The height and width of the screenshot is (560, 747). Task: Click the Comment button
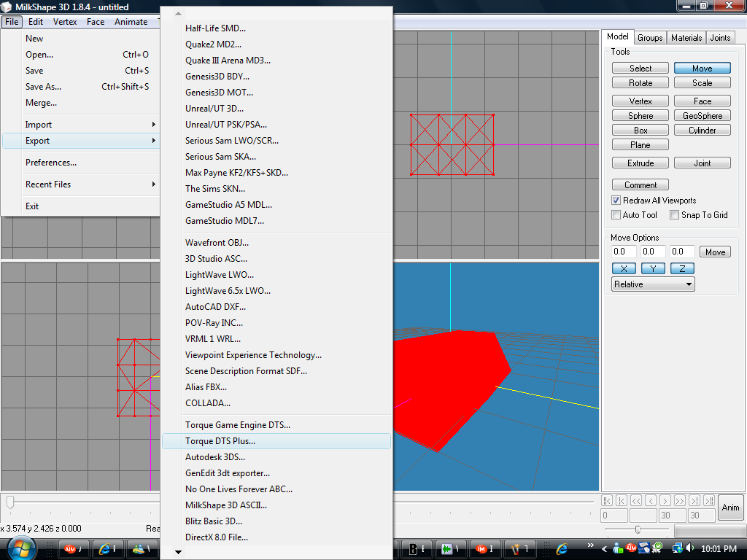point(640,184)
